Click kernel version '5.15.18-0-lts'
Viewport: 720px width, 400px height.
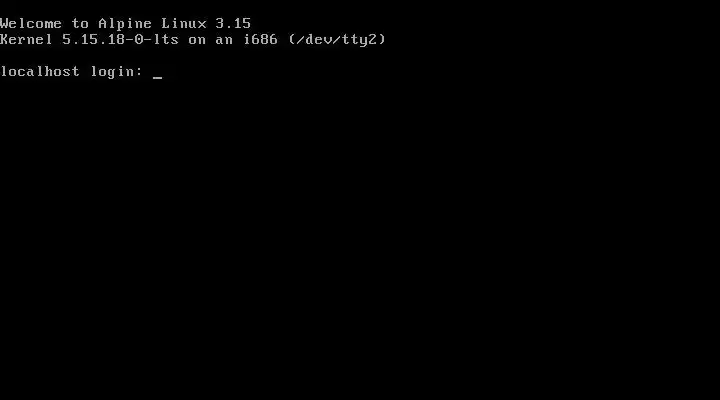click(120, 39)
